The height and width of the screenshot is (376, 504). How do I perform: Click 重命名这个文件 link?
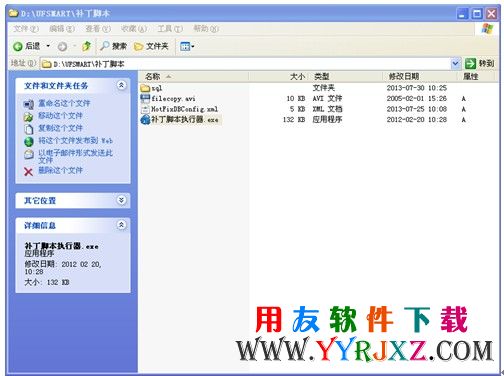click(64, 103)
